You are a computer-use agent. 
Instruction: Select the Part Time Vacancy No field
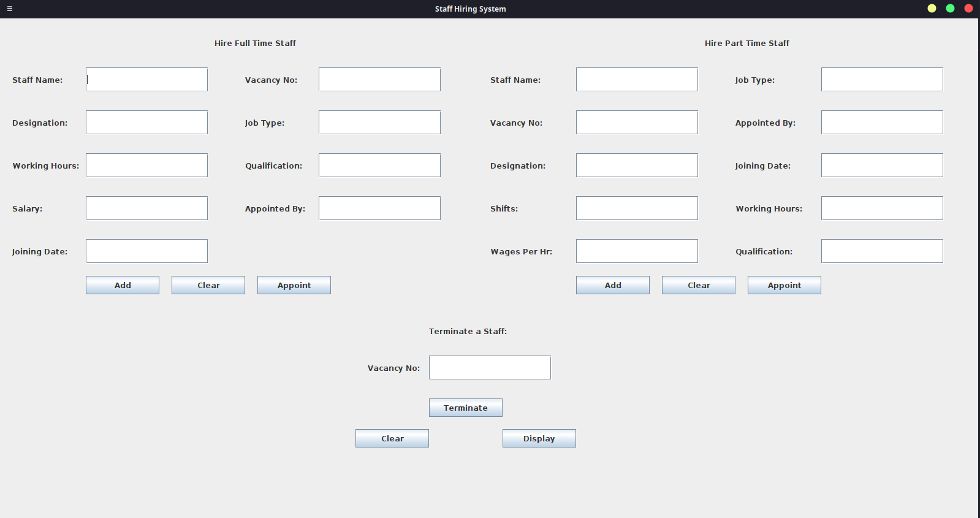point(637,123)
